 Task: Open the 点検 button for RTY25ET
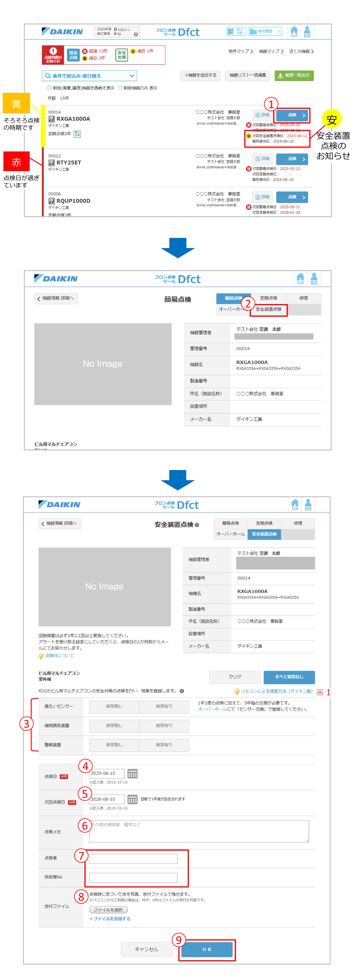[x=292, y=159]
